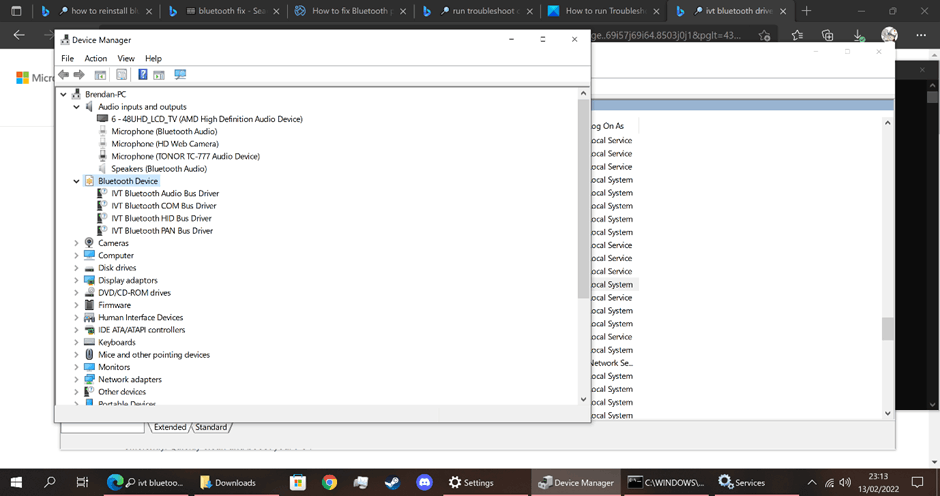This screenshot has height=496, width=940.
Task: Expand the Monitors category
Action: (76, 367)
